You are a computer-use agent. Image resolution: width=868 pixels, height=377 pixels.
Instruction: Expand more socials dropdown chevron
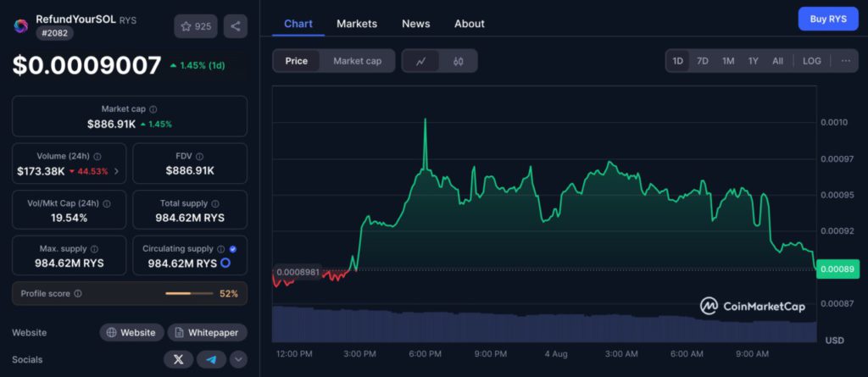pyautogui.click(x=238, y=359)
